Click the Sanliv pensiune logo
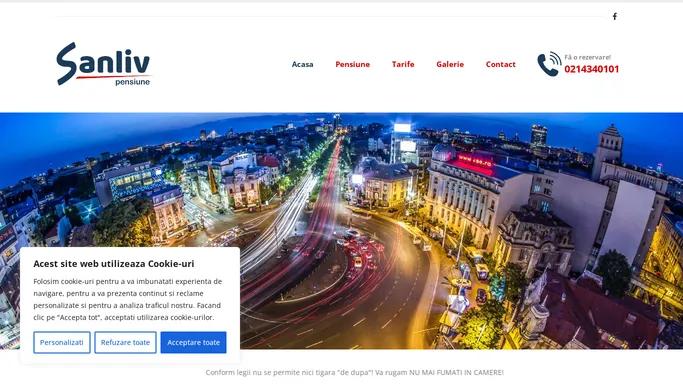The width and height of the screenshot is (683, 384). tap(103, 64)
